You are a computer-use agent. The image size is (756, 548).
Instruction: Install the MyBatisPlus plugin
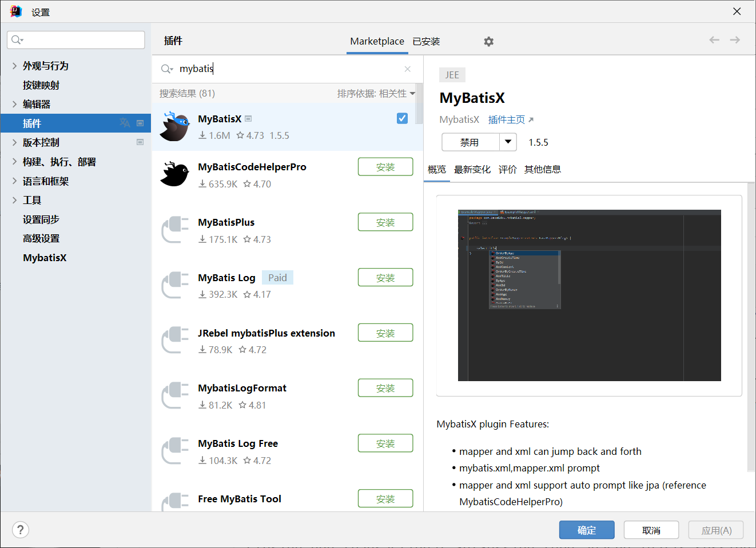point(385,222)
